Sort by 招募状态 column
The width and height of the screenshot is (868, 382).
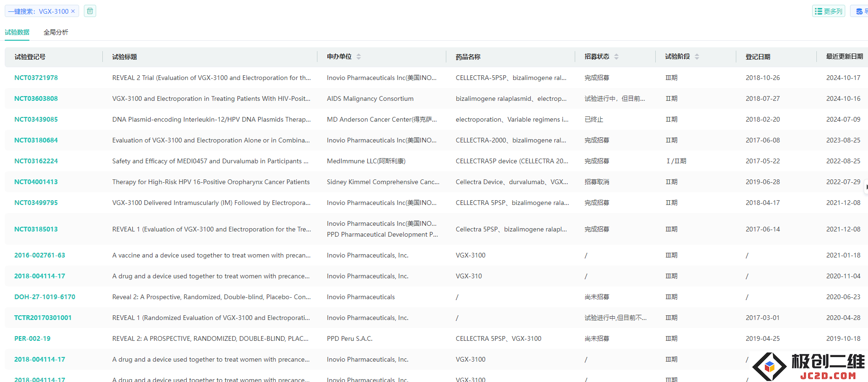click(616, 57)
